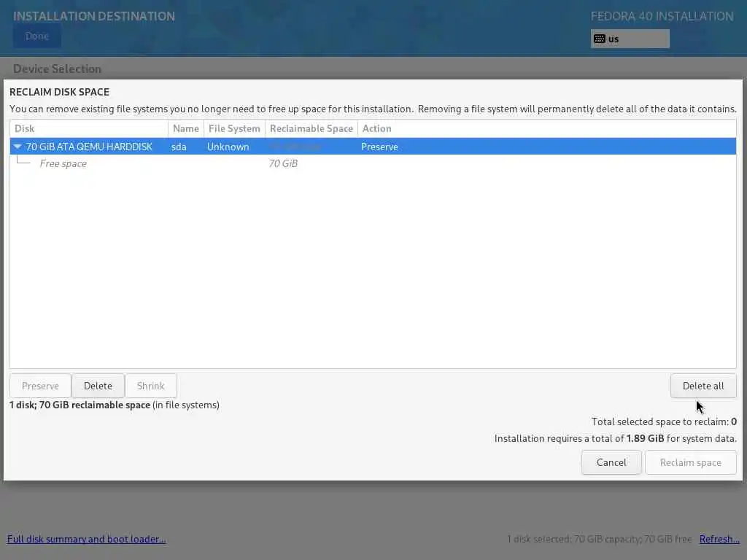The width and height of the screenshot is (747, 560).
Task: Select the Free space row
Action: pos(373,163)
